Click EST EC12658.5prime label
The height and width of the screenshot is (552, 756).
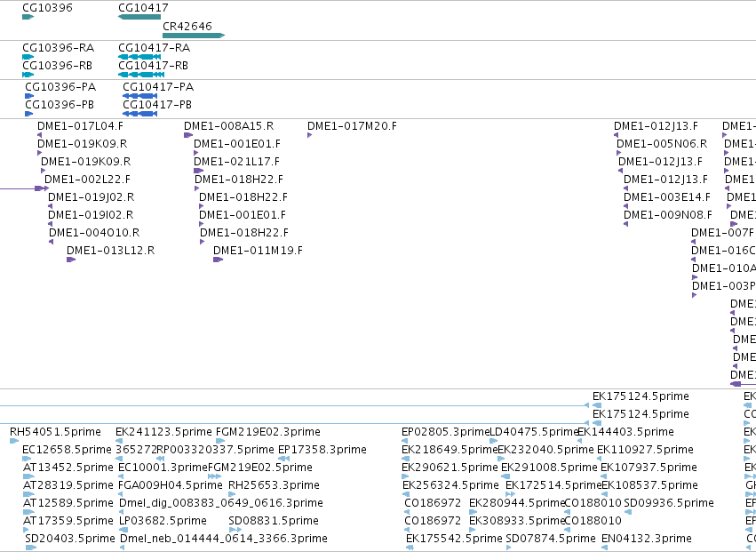(x=67, y=450)
